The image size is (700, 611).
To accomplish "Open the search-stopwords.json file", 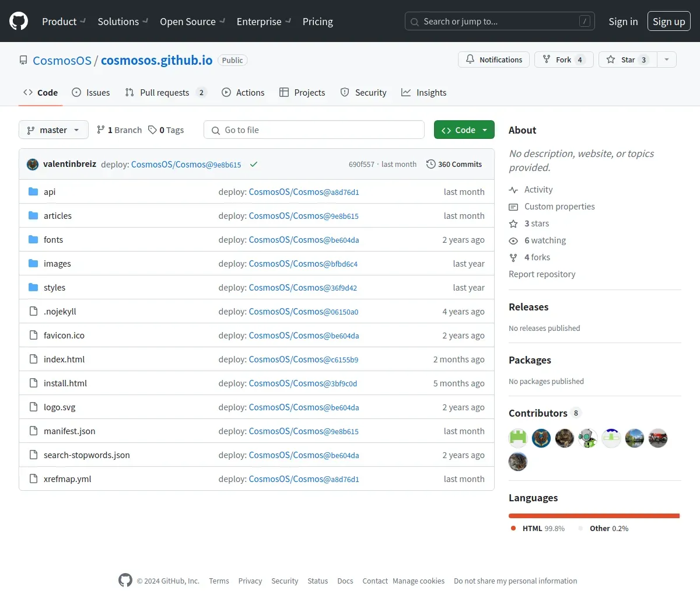I will 87,455.
